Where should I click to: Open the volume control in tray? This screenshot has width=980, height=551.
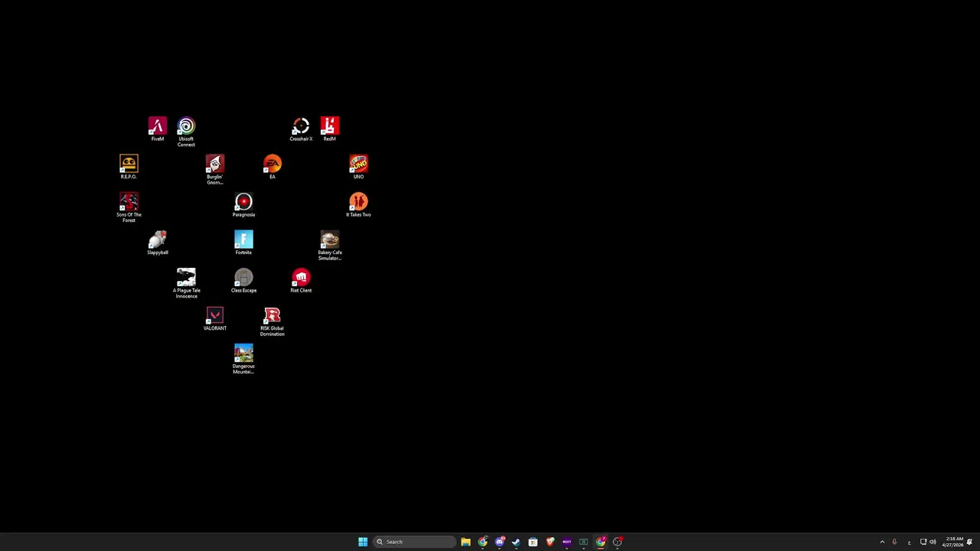coord(933,542)
